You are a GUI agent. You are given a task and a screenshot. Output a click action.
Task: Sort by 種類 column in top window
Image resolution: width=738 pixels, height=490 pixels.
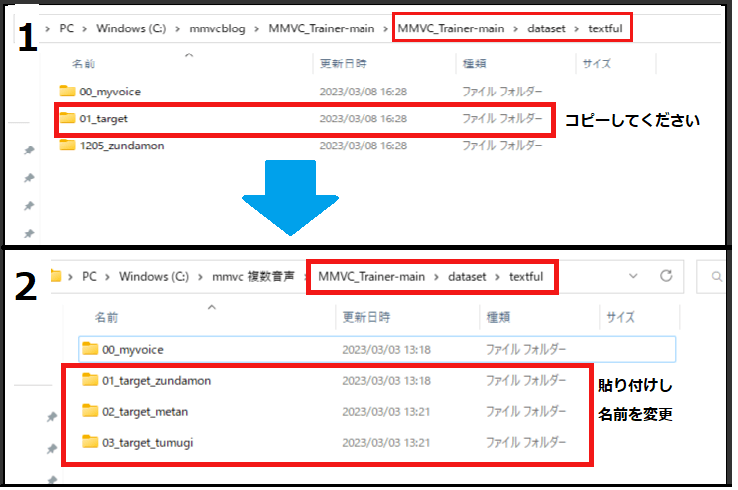(x=474, y=64)
